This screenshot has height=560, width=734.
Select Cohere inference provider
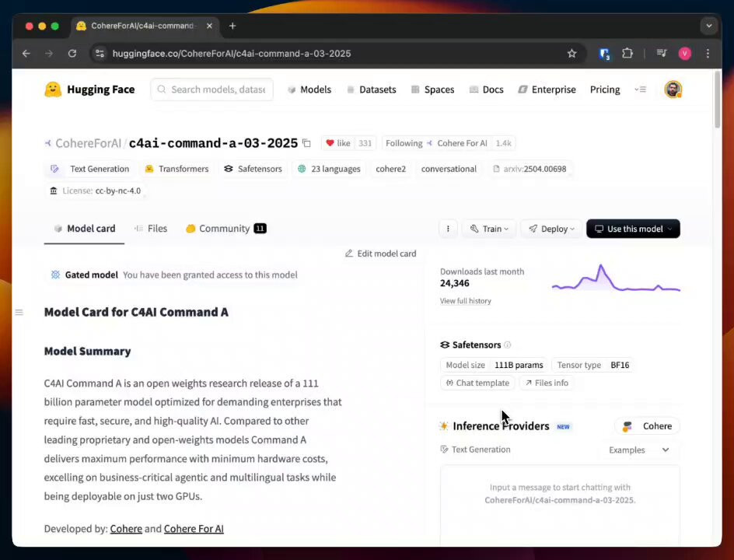[647, 426]
